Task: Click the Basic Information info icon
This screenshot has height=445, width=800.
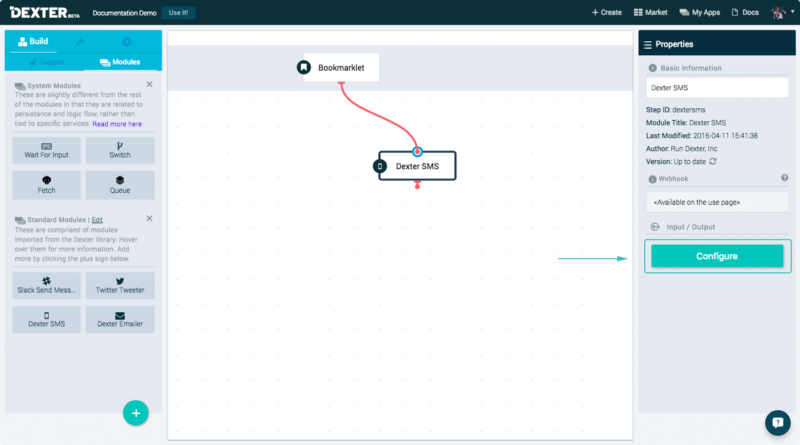Action: tap(652, 68)
